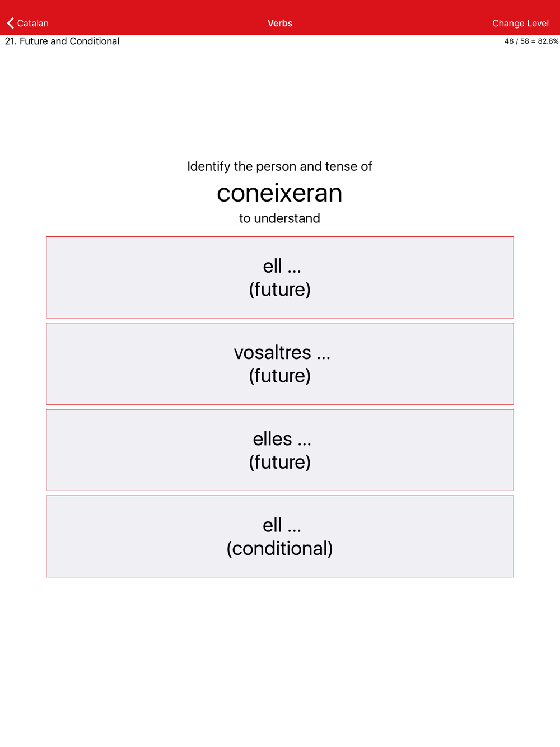Tap the 82.8% percentage value
The width and height of the screenshot is (560, 747).
click(x=548, y=41)
